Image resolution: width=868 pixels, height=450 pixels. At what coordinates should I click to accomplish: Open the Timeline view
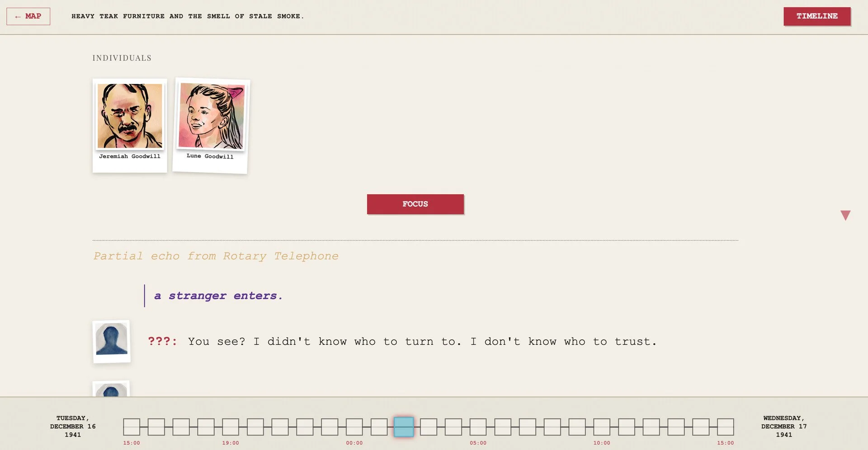point(817,16)
